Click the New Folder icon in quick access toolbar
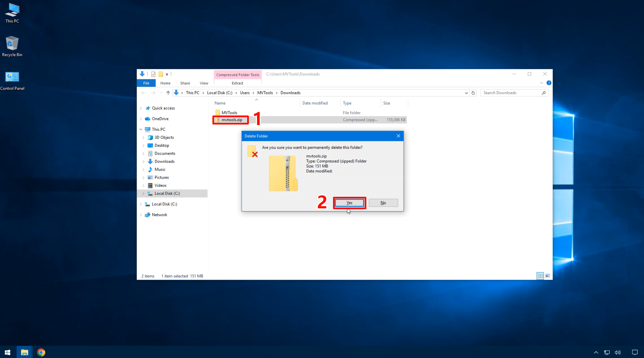Image resolution: width=644 pixels, height=358 pixels. (x=160, y=74)
